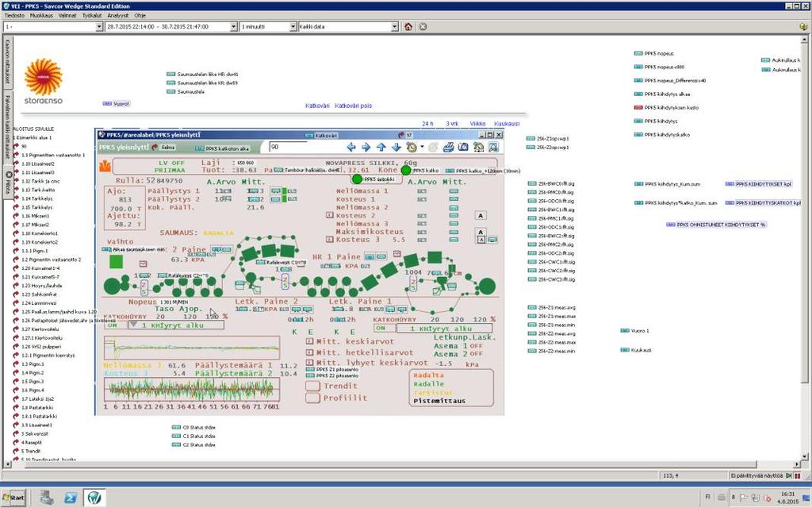
Task: Open the Tiedosto menu
Action: click(x=14, y=16)
